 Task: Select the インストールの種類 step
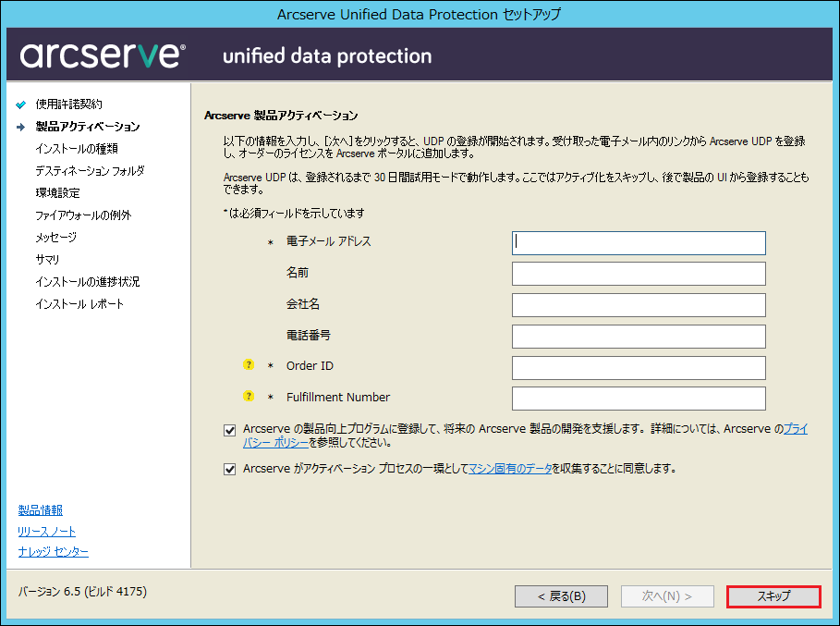click(x=77, y=149)
